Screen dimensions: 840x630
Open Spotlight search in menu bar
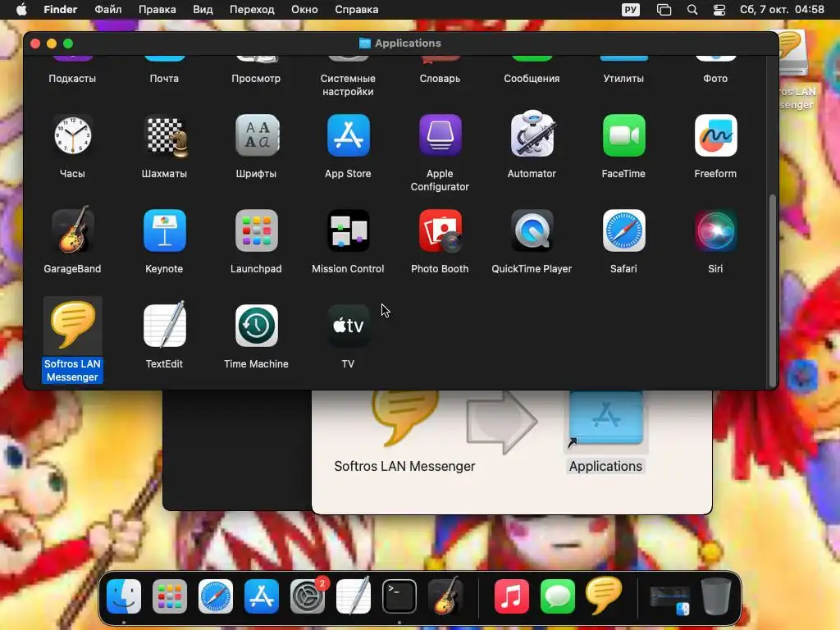click(x=692, y=10)
